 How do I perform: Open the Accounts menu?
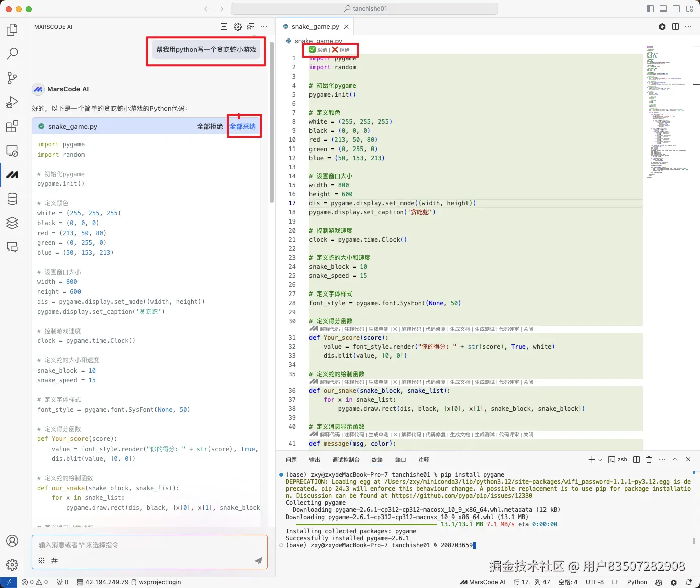click(x=12, y=541)
